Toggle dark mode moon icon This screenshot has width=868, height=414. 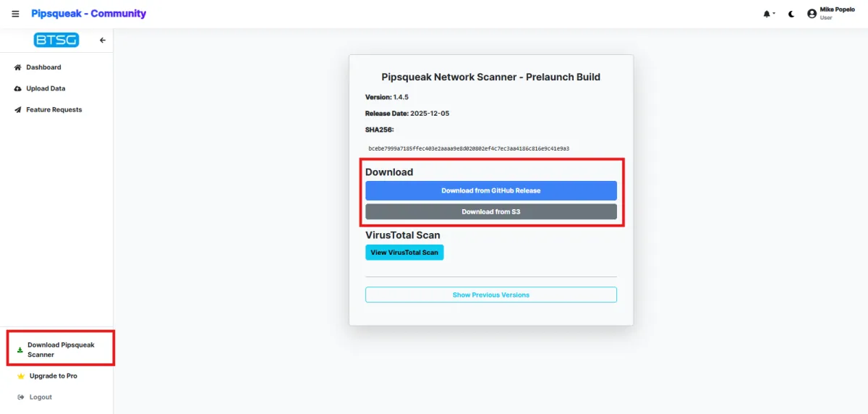(791, 14)
